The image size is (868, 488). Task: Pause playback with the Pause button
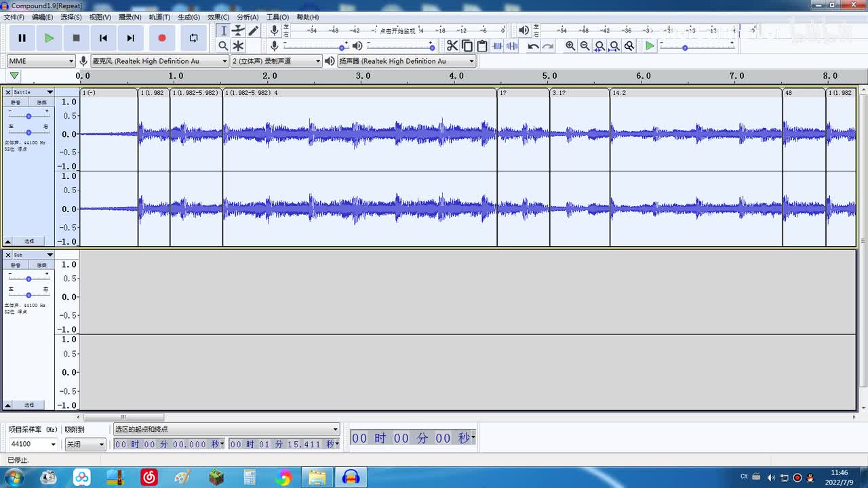[22, 38]
